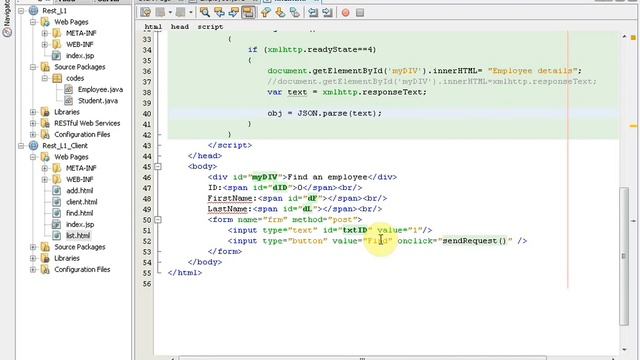Collapse the codes package node
Viewport: 640px width, 360px height.
point(45,78)
